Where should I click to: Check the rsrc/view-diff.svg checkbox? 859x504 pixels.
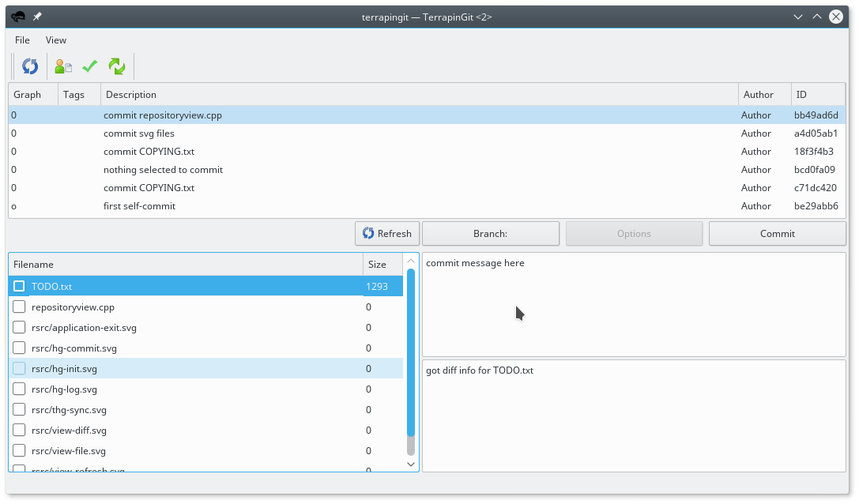pos(19,430)
